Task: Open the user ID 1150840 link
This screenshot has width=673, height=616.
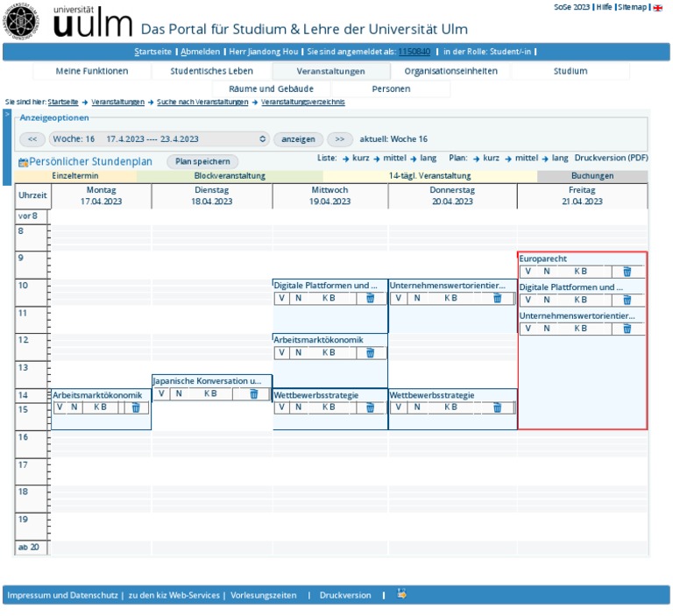Action: click(414, 52)
